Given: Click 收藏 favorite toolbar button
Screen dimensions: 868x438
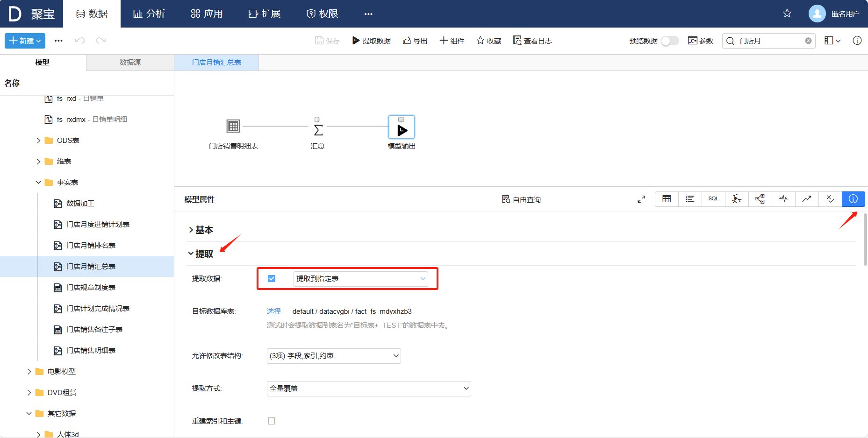Looking at the screenshot, I should coord(488,41).
